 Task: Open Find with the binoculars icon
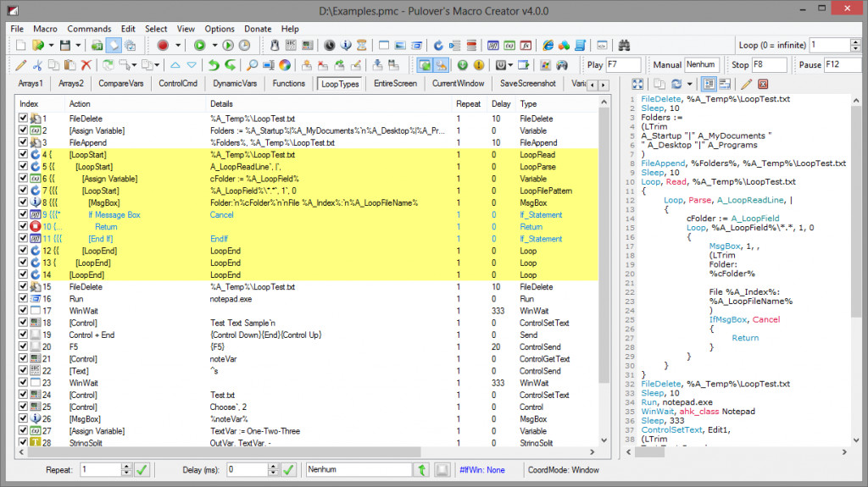point(625,46)
